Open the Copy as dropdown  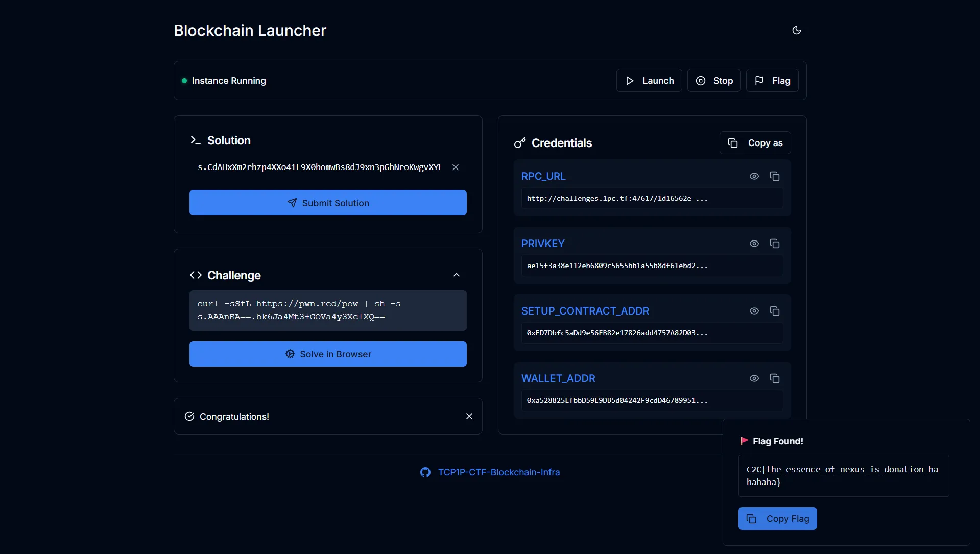point(755,143)
